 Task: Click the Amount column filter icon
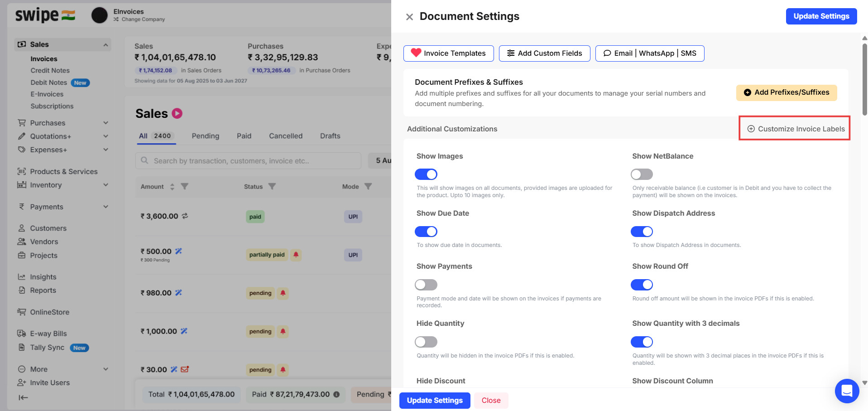point(185,186)
